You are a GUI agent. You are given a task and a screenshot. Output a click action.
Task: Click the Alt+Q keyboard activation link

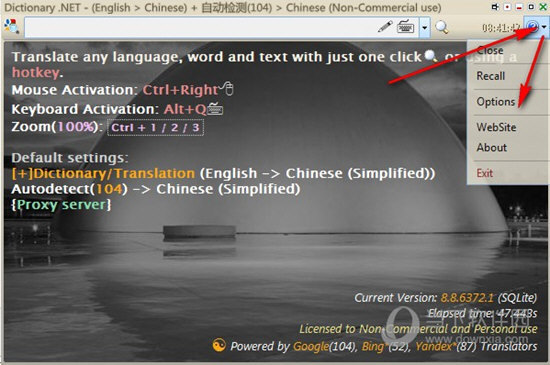(x=185, y=109)
